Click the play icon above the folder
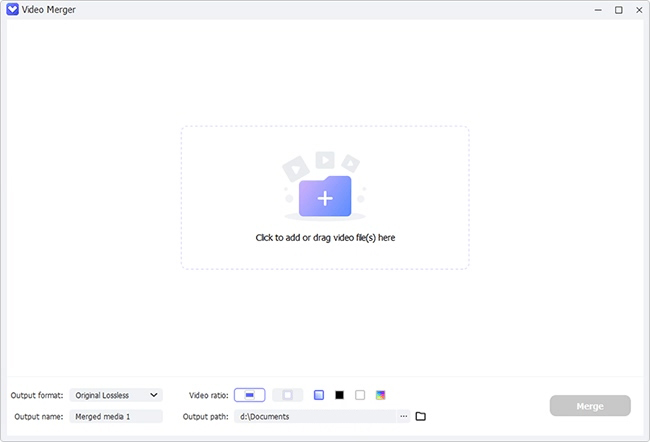 [x=325, y=160]
